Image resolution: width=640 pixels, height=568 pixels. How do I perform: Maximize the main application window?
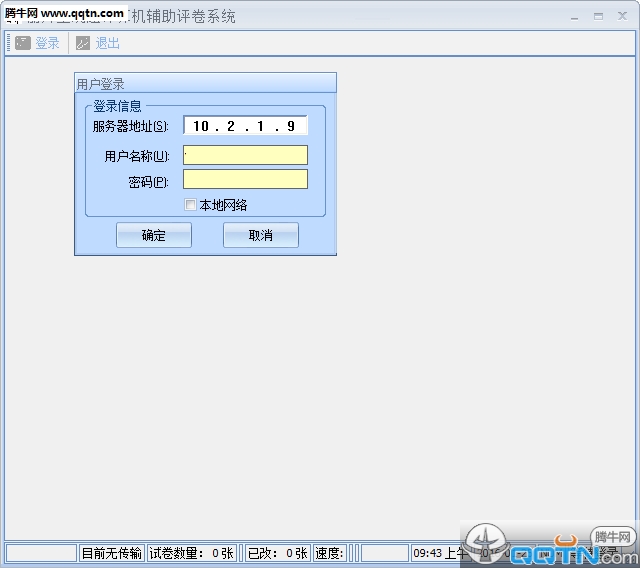598,17
